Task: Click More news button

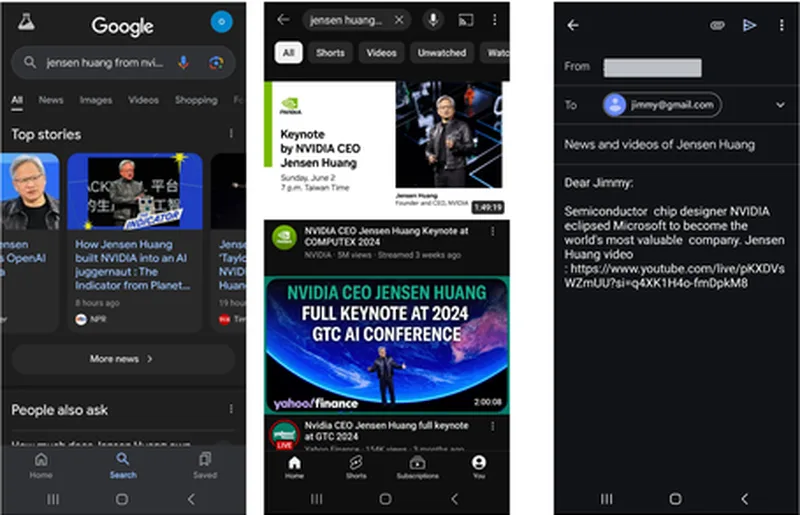Action: (x=122, y=359)
